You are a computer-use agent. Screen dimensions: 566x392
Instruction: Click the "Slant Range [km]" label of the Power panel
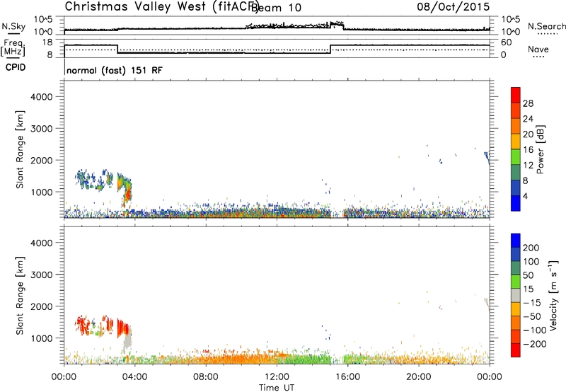[x=20, y=149]
